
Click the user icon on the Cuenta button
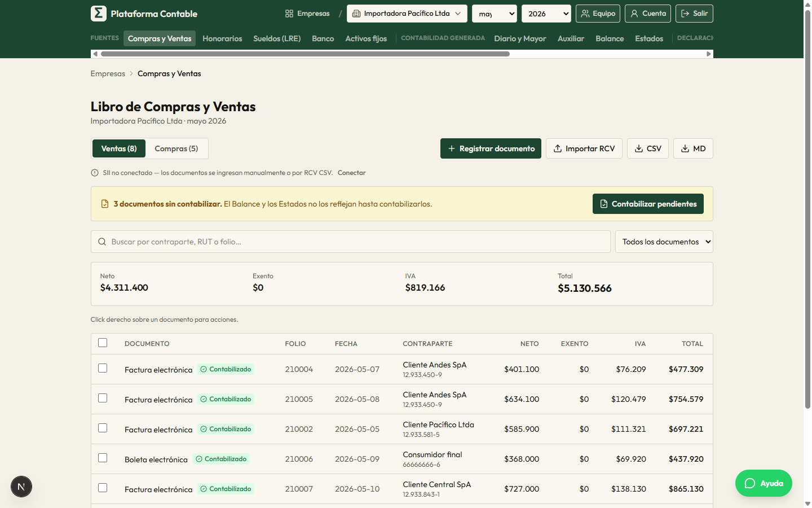[634, 14]
